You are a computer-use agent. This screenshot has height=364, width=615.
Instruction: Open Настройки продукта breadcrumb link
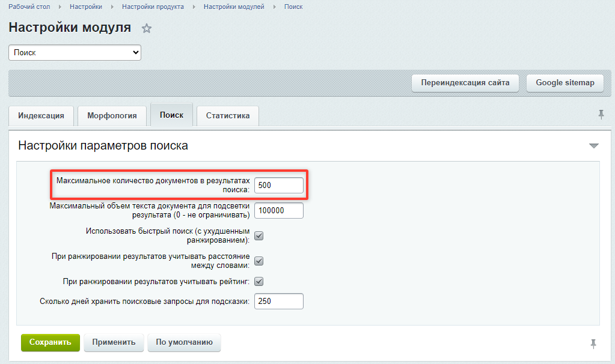click(x=153, y=7)
